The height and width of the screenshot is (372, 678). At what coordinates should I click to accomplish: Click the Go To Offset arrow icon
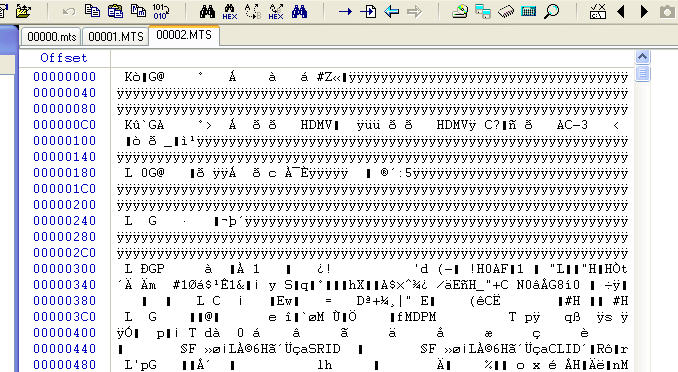(345, 11)
